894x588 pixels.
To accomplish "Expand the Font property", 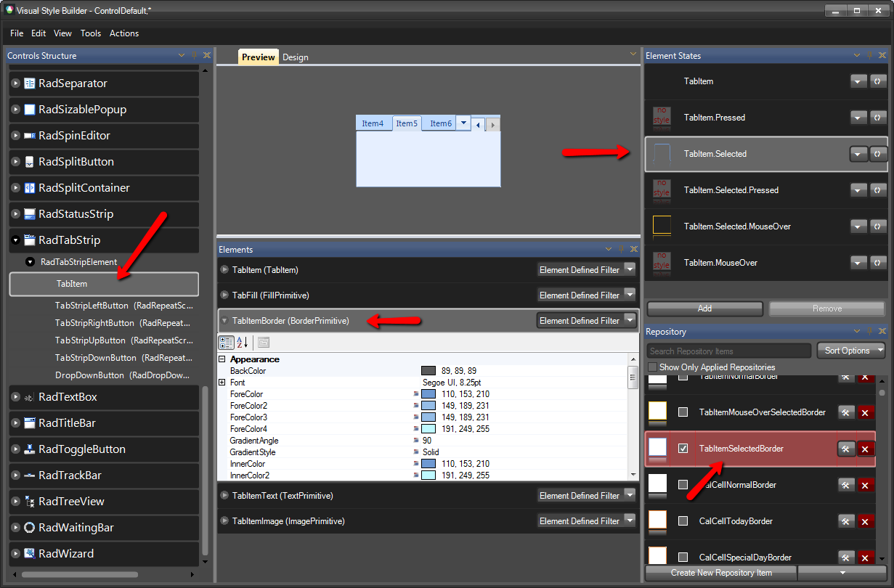I will tap(222, 383).
